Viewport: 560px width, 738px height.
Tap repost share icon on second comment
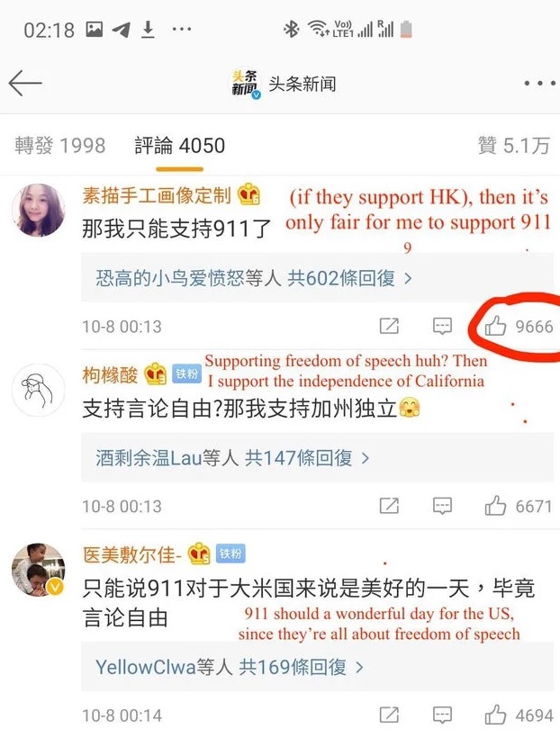click(x=389, y=506)
